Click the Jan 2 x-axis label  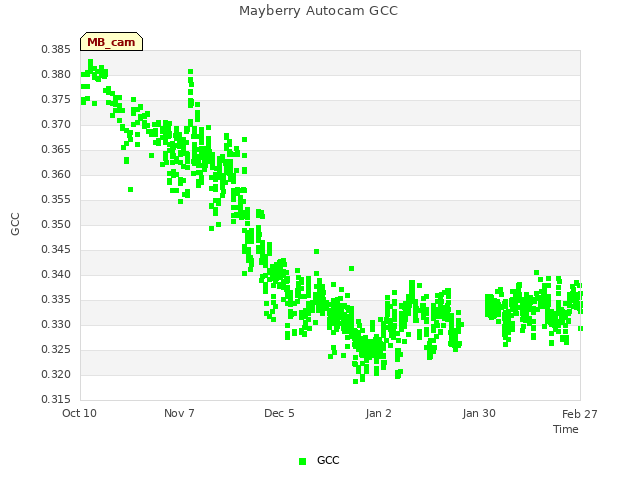[378, 413]
